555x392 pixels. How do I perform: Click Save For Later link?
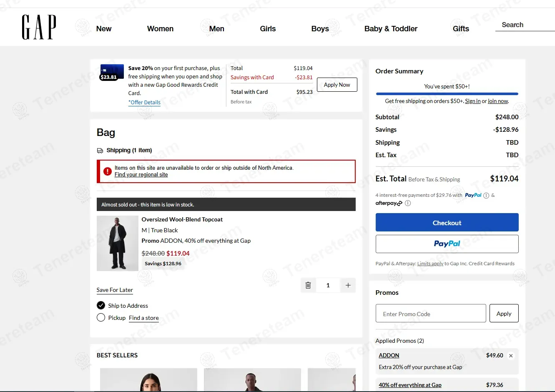coord(115,290)
